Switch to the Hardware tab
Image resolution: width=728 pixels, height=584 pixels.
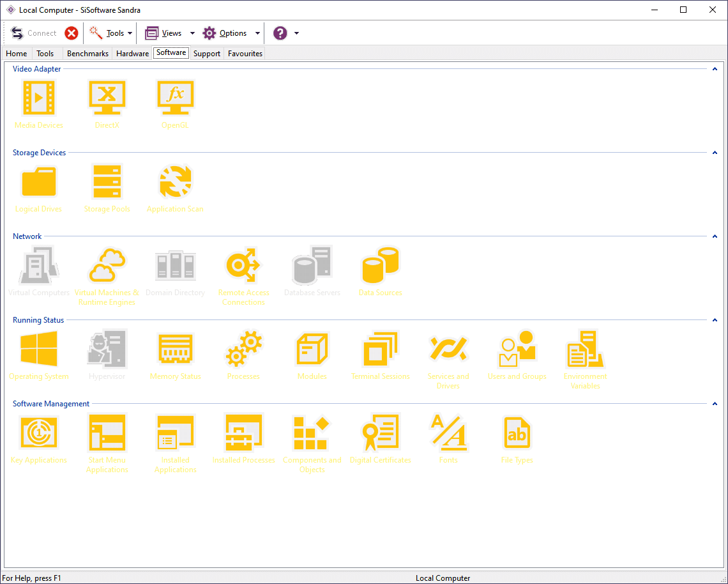pyautogui.click(x=132, y=54)
